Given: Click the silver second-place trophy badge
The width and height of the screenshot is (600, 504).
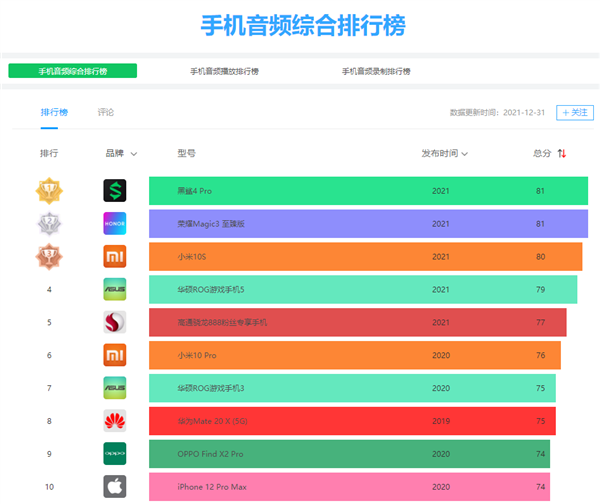Looking at the screenshot, I should point(49,223).
